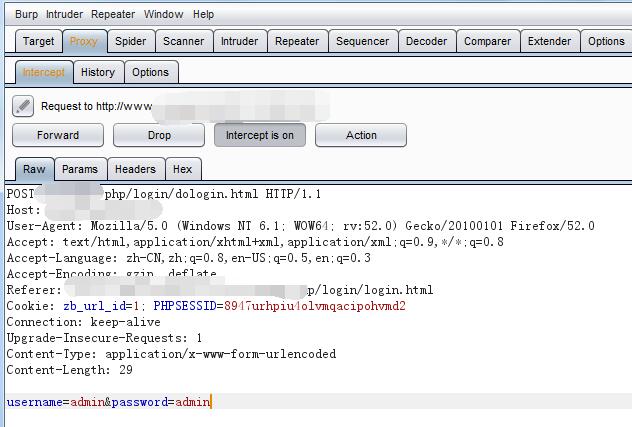Image resolution: width=632 pixels, height=427 pixels.
Task: Select the Hex view tab
Action: point(182,170)
